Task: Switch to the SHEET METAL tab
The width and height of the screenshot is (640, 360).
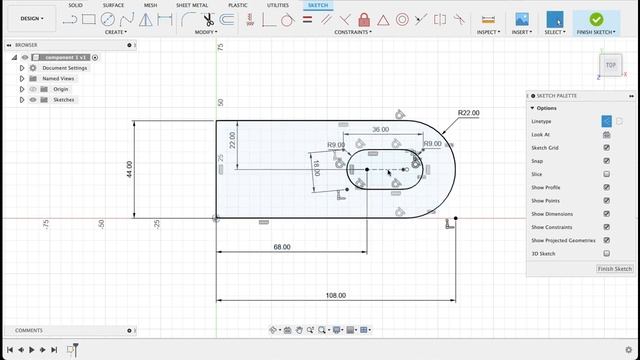Action: tap(192, 5)
